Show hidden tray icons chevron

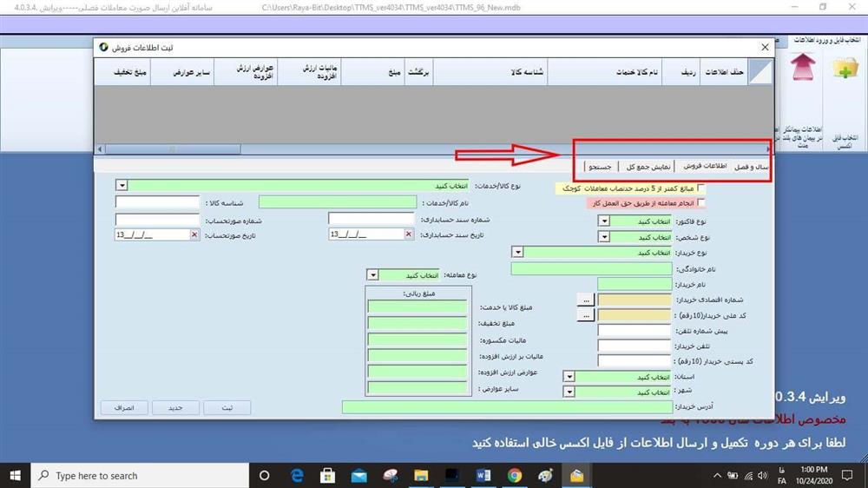[x=718, y=475]
